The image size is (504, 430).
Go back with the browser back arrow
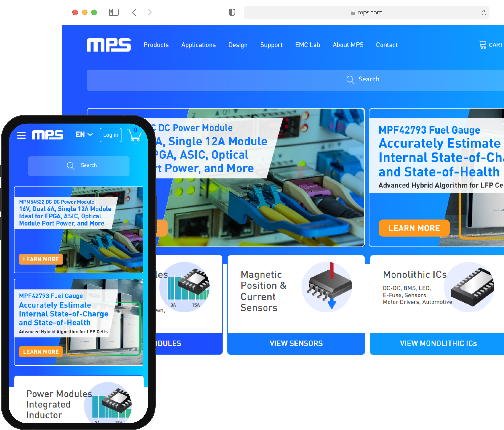134,12
